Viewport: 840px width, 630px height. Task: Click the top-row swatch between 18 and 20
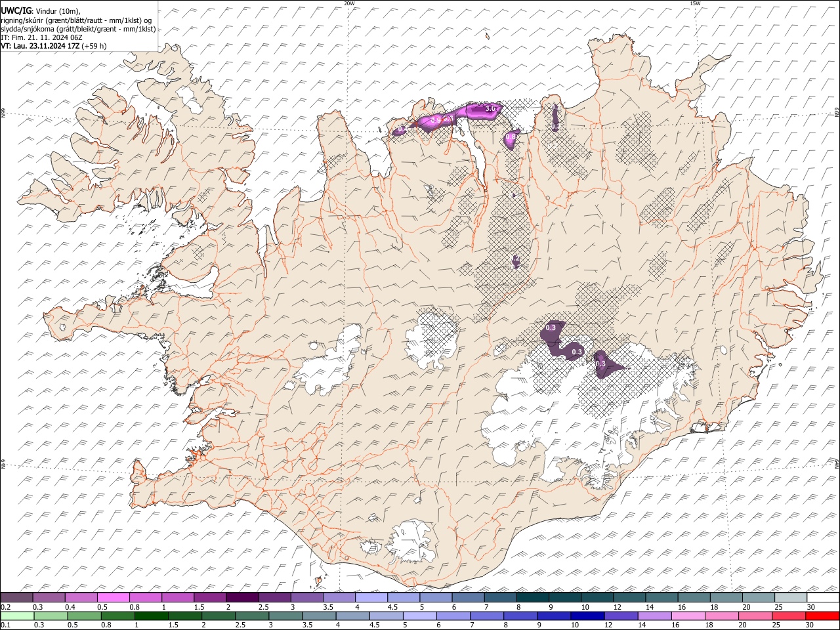coord(726,597)
